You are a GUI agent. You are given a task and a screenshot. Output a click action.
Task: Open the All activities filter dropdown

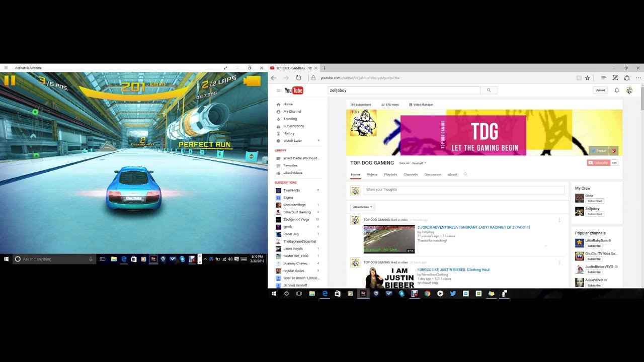tap(363, 207)
